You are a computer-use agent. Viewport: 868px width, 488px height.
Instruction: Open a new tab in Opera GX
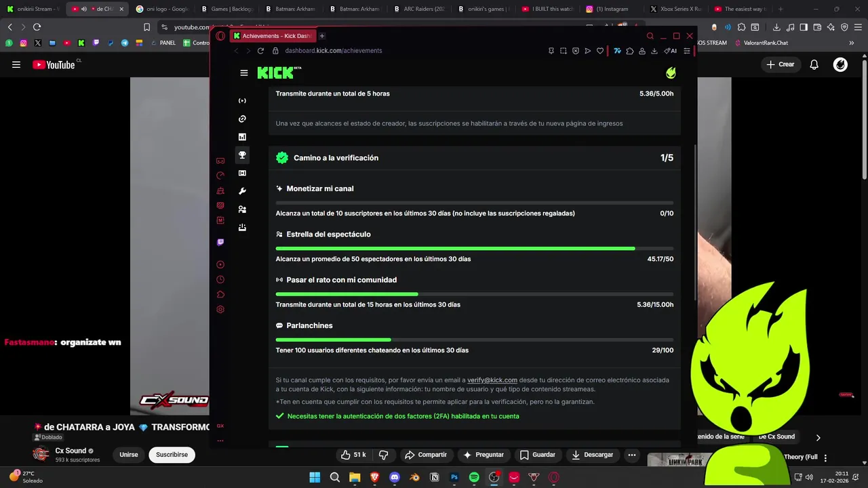point(322,36)
